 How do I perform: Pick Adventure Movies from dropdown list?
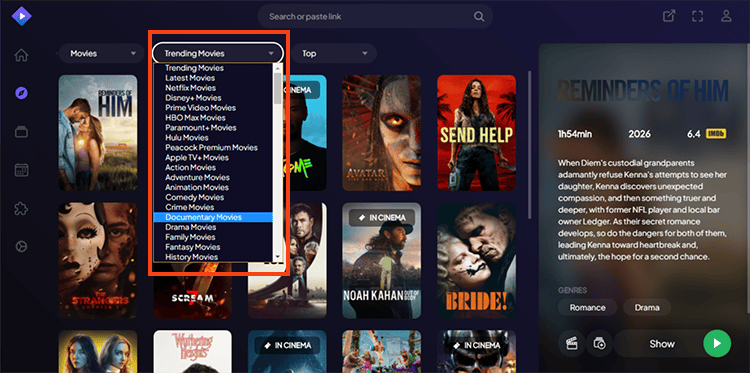click(x=213, y=177)
